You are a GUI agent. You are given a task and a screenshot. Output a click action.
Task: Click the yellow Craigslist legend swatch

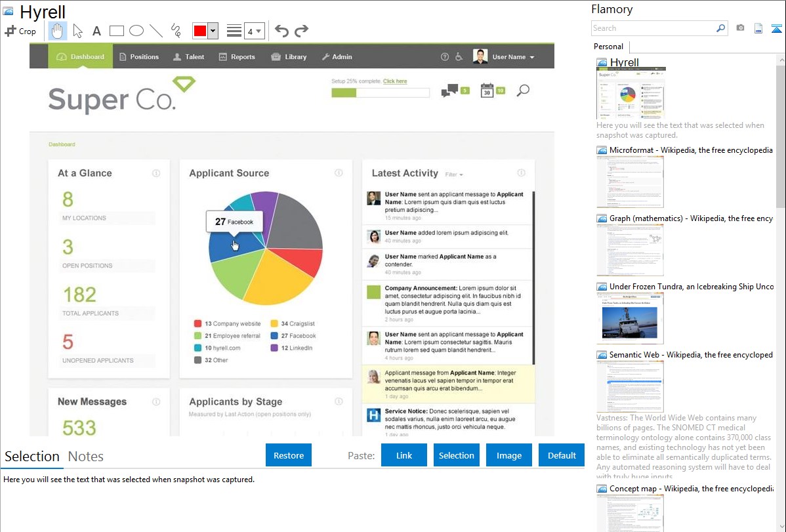click(x=274, y=323)
